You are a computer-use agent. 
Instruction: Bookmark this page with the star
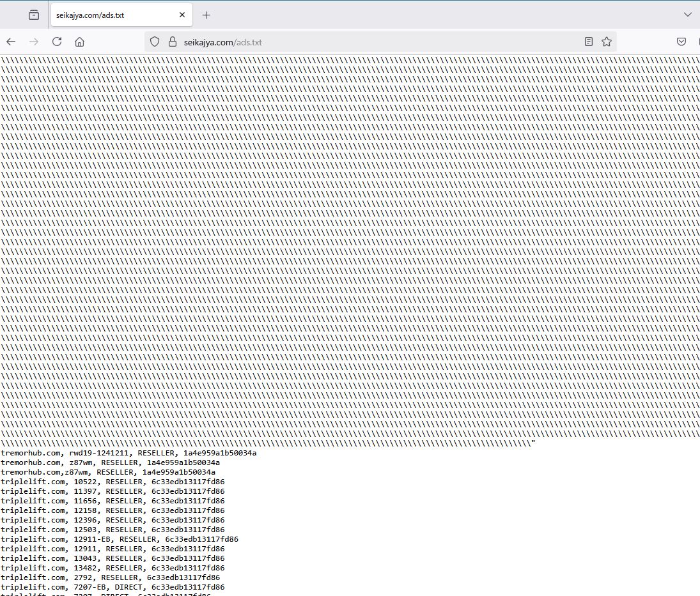(x=606, y=42)
